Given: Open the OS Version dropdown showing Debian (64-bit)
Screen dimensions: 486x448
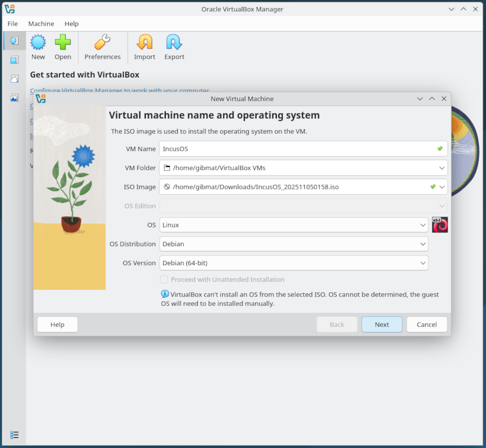Looking at the screenshot, I should tap(423, 263).
